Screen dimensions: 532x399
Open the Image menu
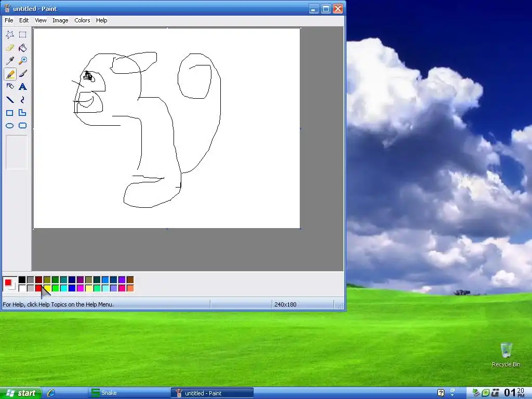pyautogui.click(x=60, y=20)
